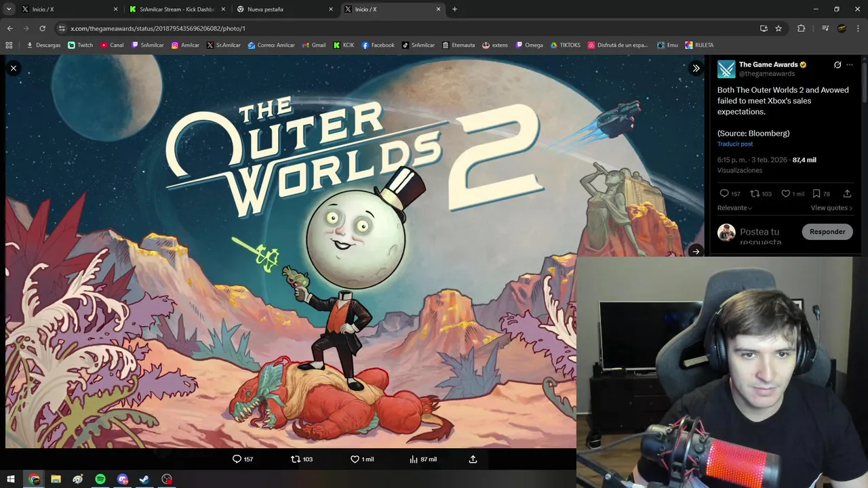The width and height of the screenshot is (868, 488).
Task: Open The Game Awards profile avatar
Action: point(726,69)
